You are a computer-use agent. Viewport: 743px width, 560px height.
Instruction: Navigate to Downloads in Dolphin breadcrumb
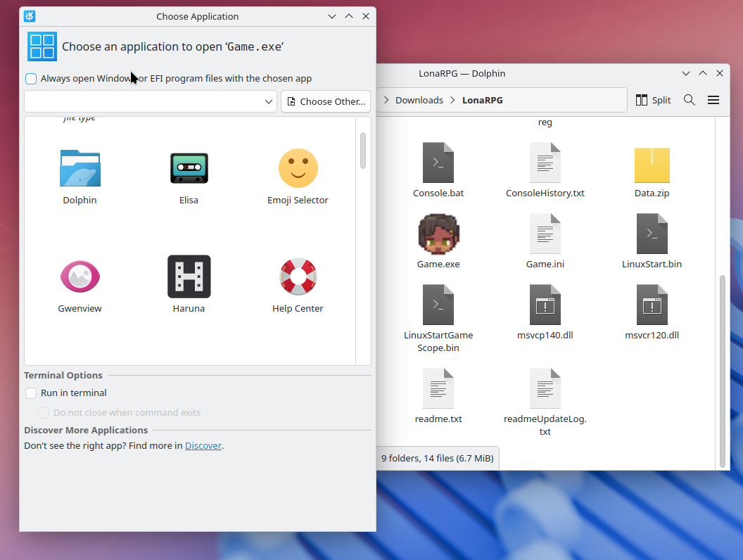[419, 100]
